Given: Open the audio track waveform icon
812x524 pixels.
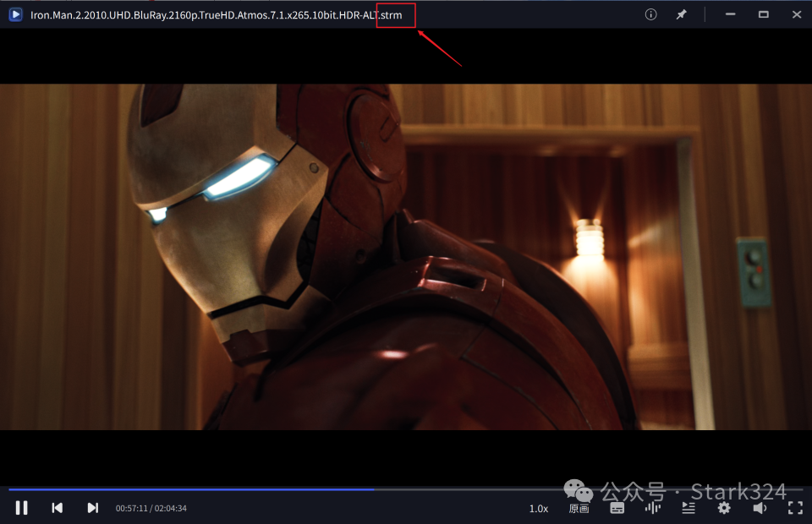Looking at the screenshot, I should click(652, 508).
